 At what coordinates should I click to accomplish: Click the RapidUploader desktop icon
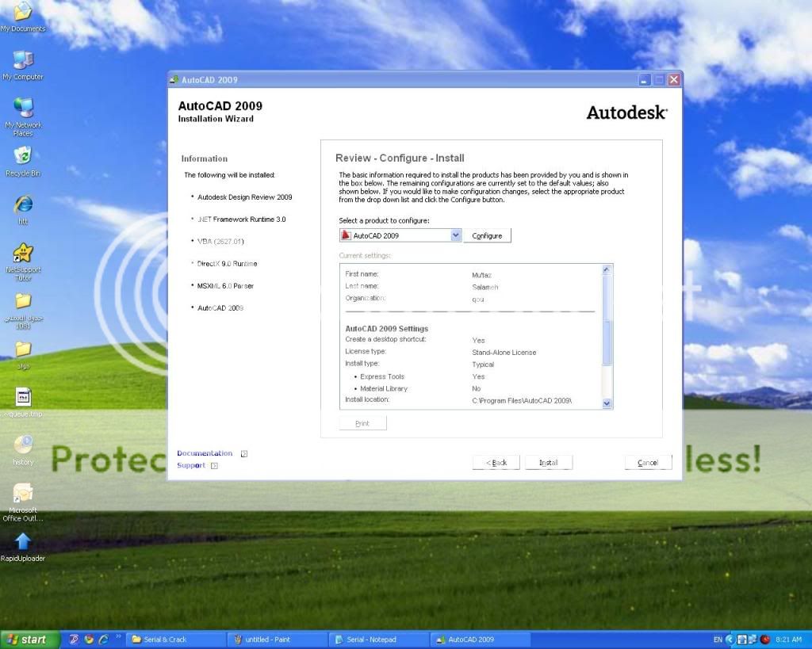[x=23, y=542]
